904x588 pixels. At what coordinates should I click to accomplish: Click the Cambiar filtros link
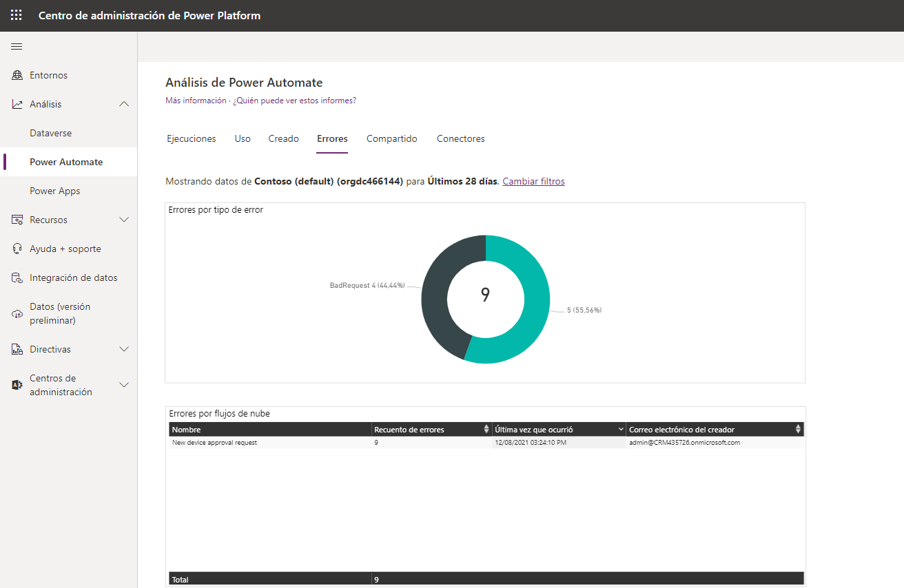[533, 181]
